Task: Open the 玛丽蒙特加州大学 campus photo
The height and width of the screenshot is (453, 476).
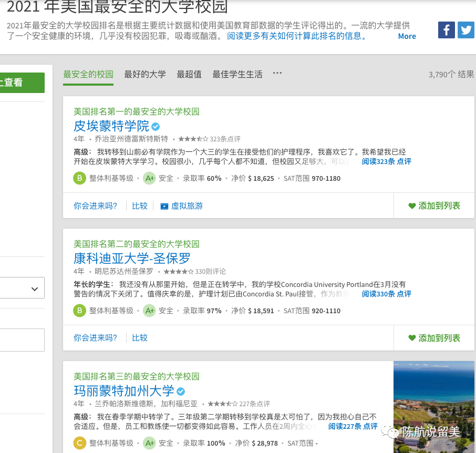Action: [x=434, y=407]
